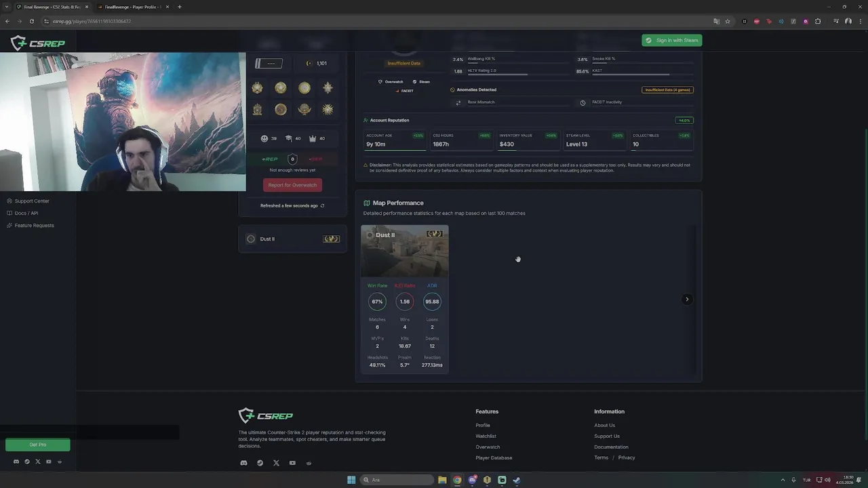This screenshot has width=868, height=488.
Task: Click the Steam source label
Action: (x=421, y=81)
